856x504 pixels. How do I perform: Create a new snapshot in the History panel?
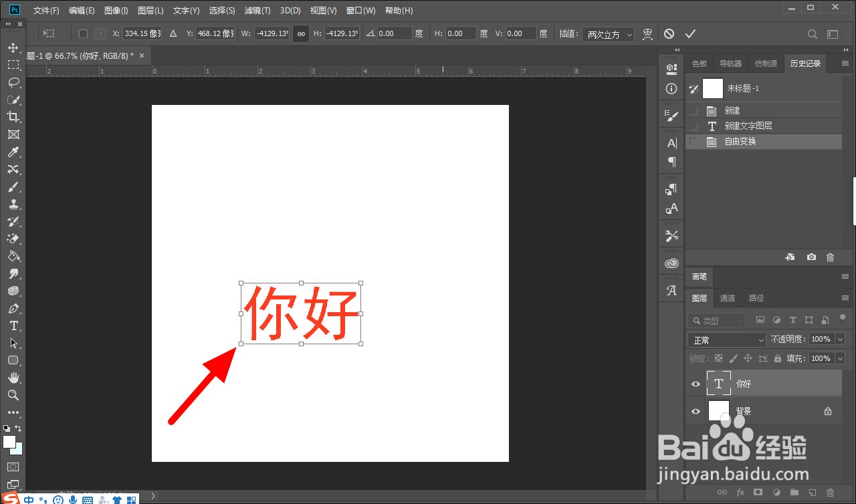pyautogui.click(x=811, y=257)
